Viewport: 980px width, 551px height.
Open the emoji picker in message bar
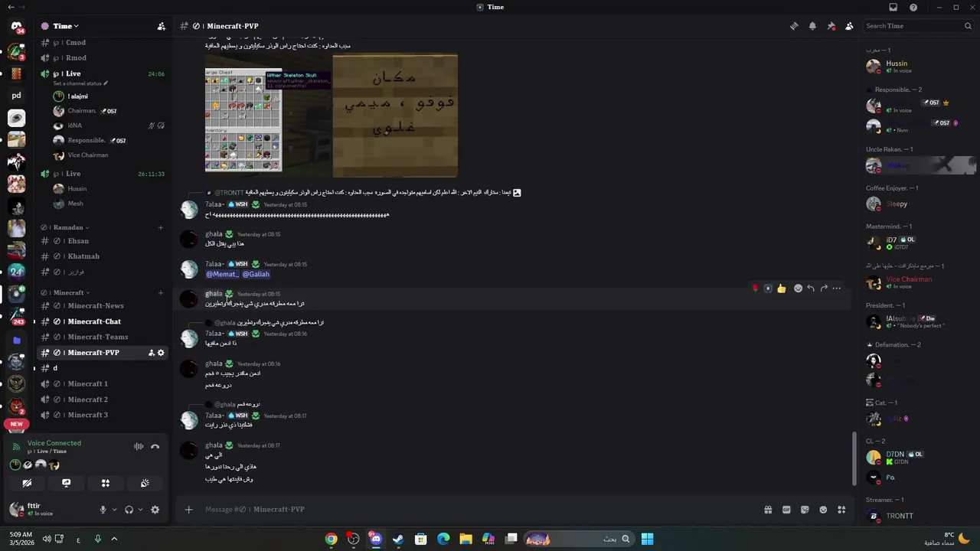[823, 510]
